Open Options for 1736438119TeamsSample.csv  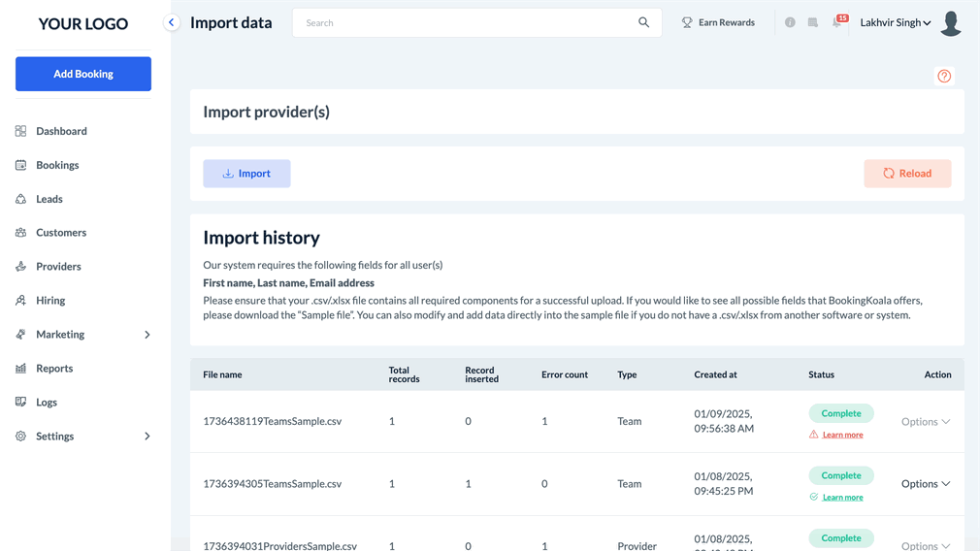pos(925,422)
